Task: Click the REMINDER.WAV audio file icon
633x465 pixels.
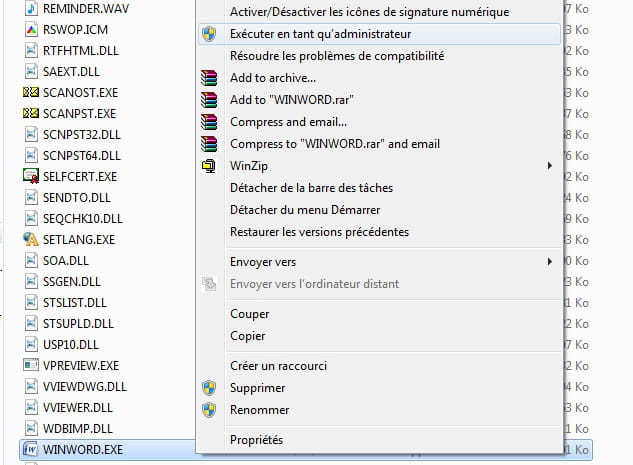Action: point(31,8)
